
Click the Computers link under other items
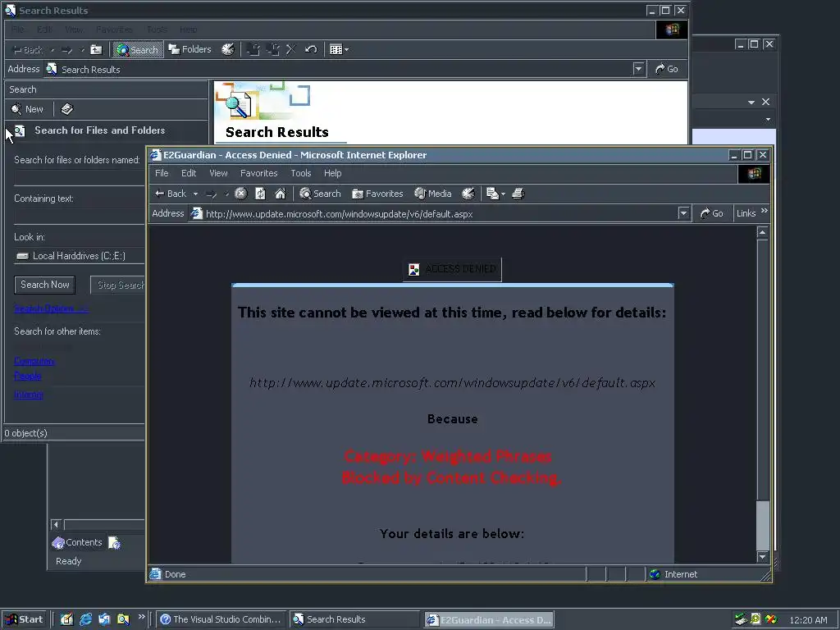tap(34, 361)
